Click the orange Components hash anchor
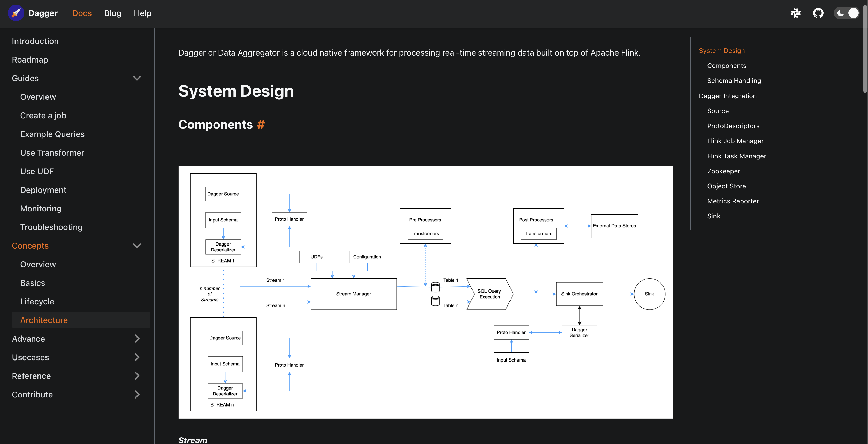The width and height of the screenshot is (868, 444). [x=261, y=125]
